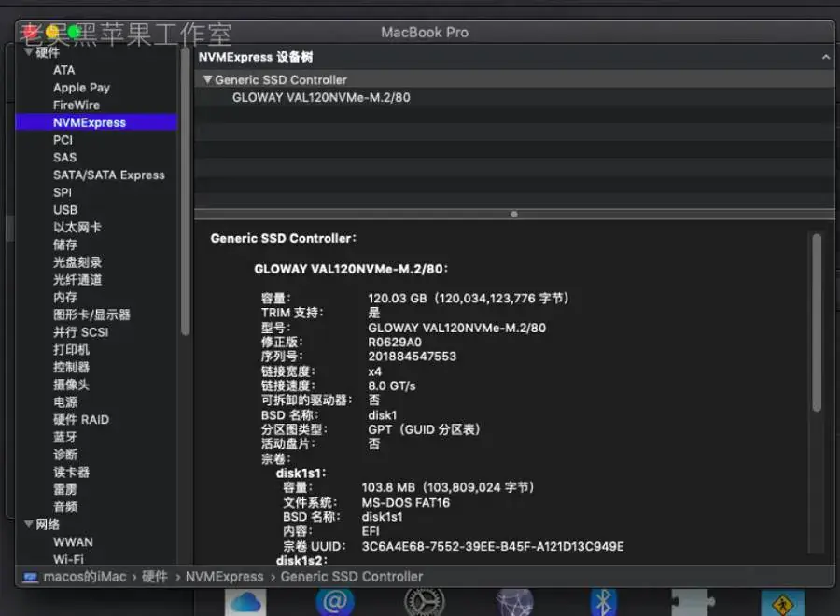Select WWAN under the network section

pos(73,542)
